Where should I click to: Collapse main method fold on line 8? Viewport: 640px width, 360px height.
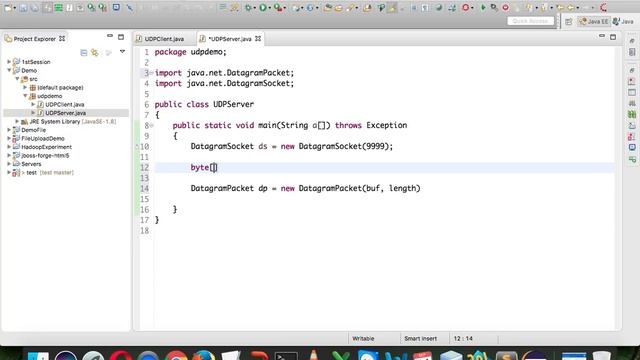151,125
